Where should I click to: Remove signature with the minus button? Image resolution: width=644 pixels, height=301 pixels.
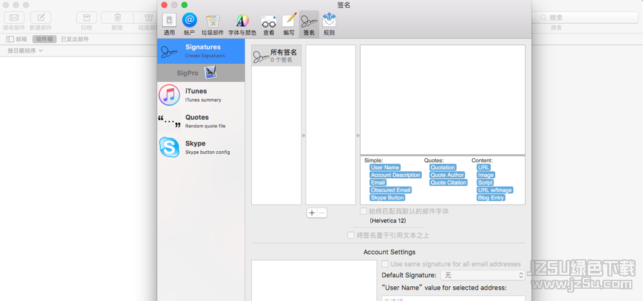(322, 213)
